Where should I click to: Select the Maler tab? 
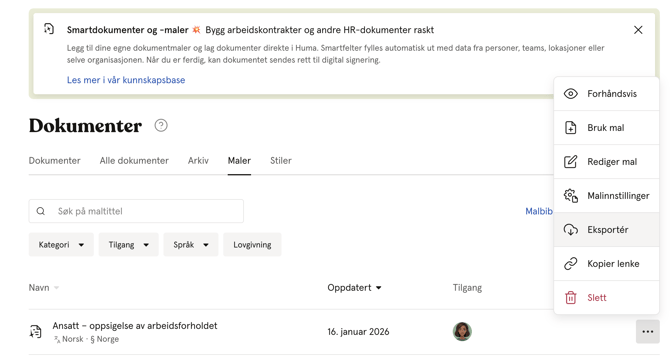[x=239, y=161]
